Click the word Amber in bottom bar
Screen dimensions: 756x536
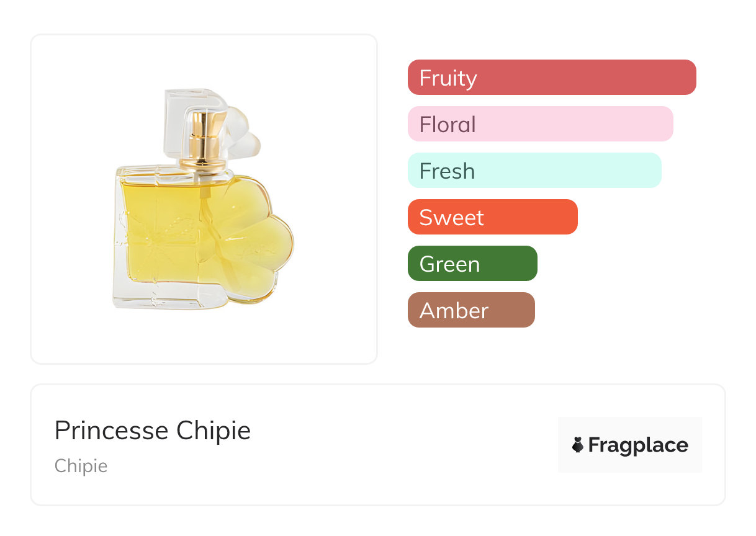coord(454,311)
